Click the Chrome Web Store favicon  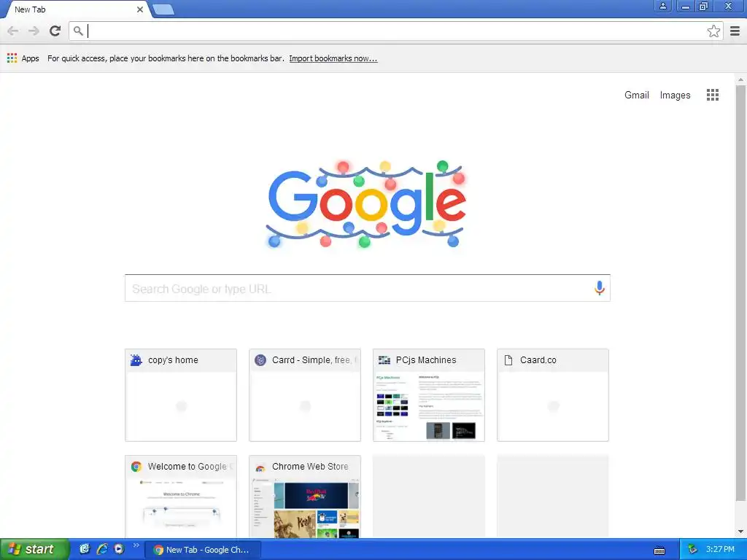(x=260, y=467)
